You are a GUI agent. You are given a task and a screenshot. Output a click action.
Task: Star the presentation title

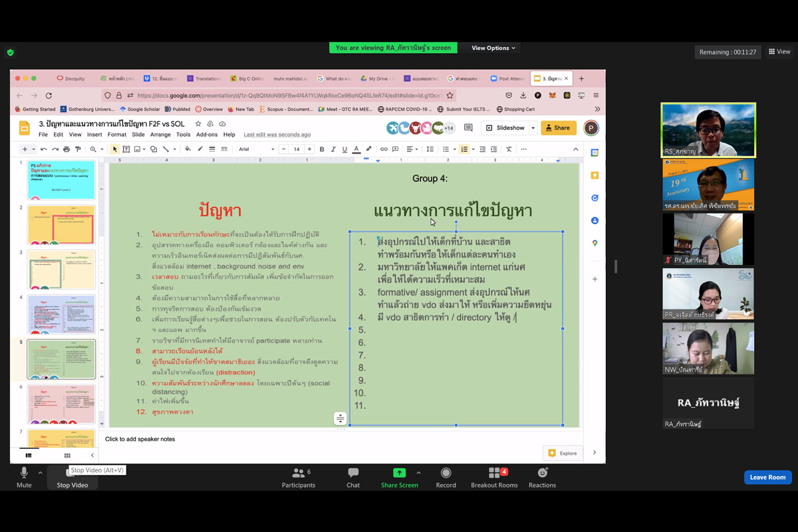(198, 124)
